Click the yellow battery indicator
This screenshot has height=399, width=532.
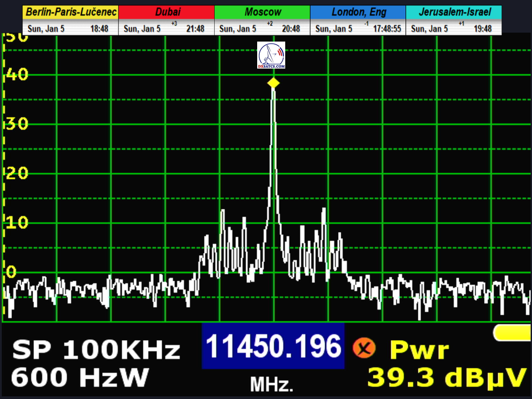tap(512, 332)
